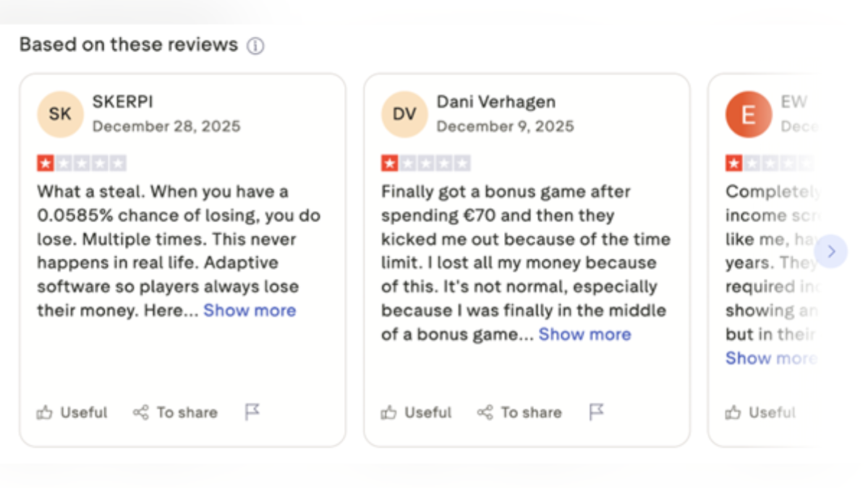Expand SKERPI's review with Show more
The image size is (868, 488).
pyautogui.click(x=250, y=310)
